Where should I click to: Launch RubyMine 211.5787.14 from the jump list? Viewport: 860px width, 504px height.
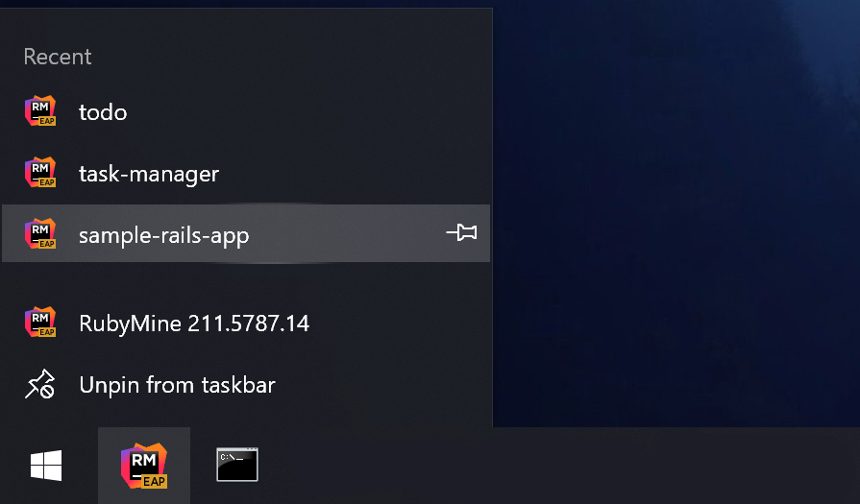(x=246, y=323)
